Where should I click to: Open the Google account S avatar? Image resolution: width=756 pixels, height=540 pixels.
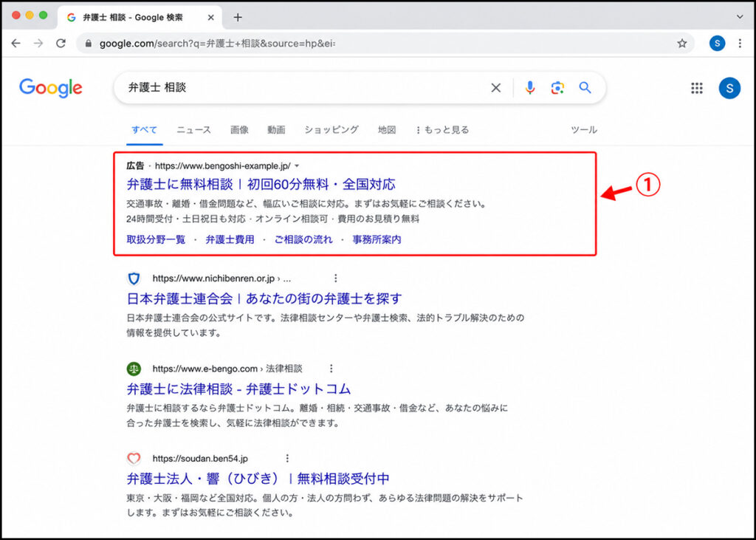(729, 88)
